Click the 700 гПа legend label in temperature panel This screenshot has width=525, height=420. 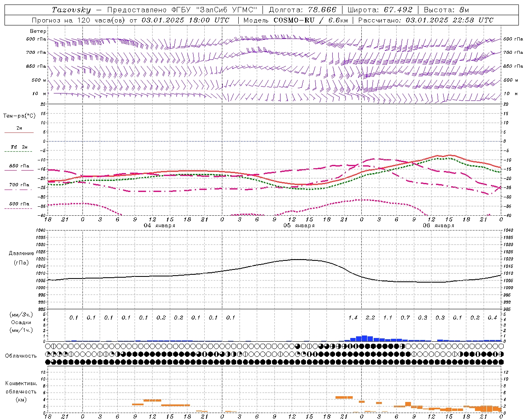19,185
